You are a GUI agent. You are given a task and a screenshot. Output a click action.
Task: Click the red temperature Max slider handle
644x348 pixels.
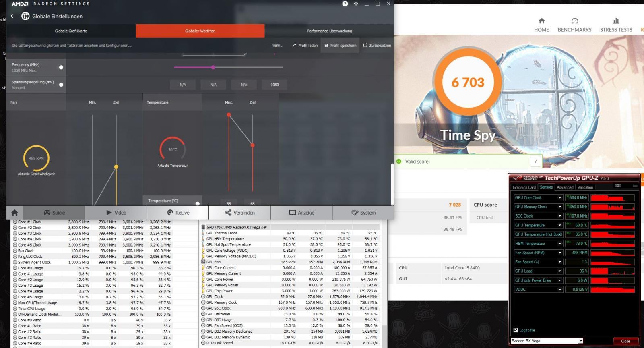[229, 115]
